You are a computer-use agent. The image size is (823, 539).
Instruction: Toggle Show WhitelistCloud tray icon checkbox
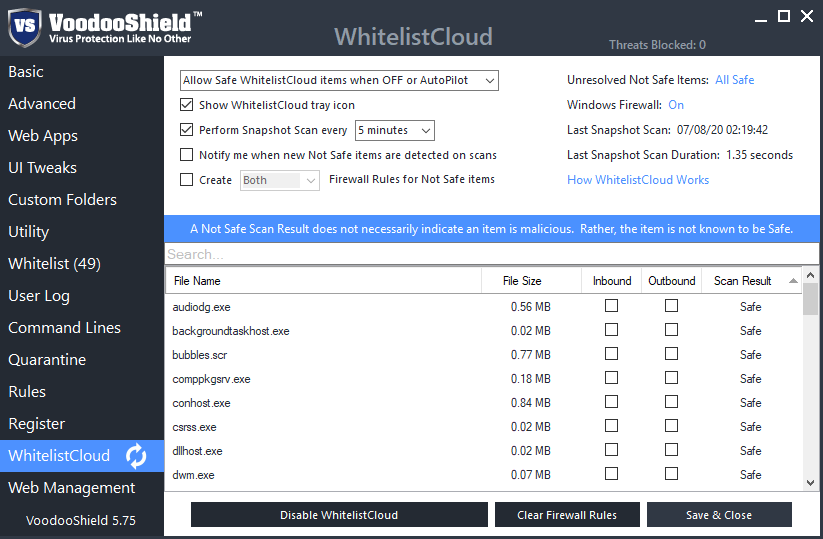tap(186, 104)
